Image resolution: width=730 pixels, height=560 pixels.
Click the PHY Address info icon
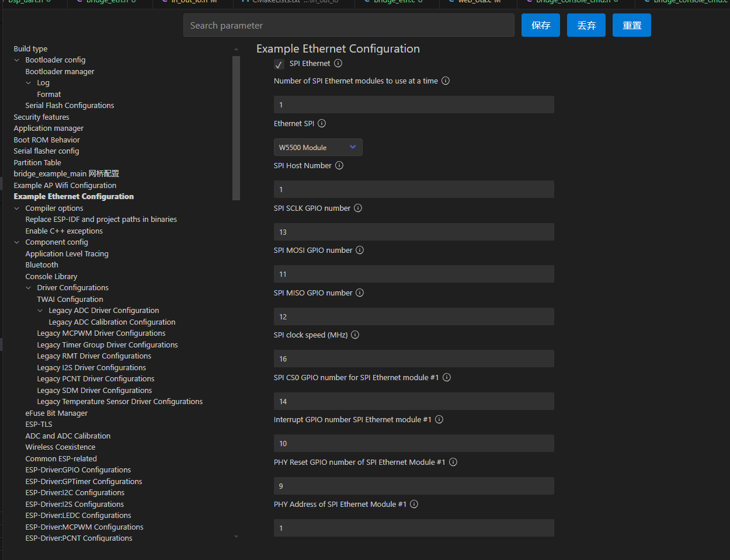(414, 505)
